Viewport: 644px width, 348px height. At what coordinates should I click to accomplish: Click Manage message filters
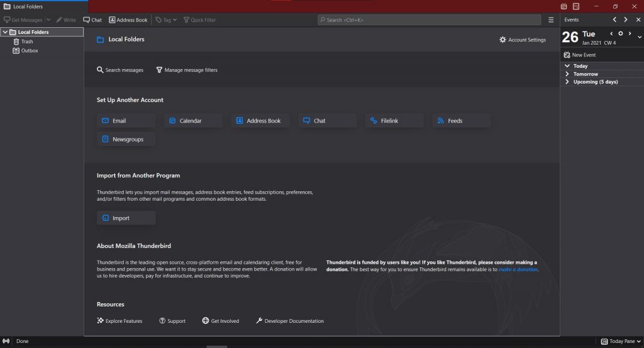(x=186, y=70)
